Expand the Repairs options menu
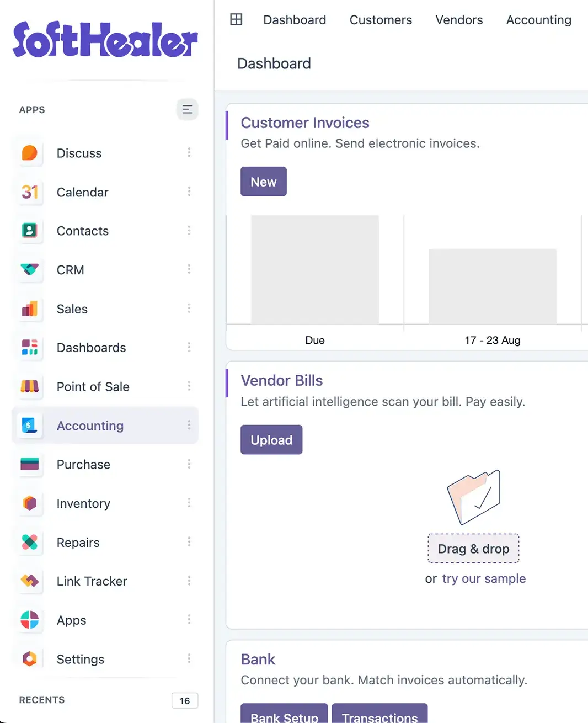 [189, 543]
